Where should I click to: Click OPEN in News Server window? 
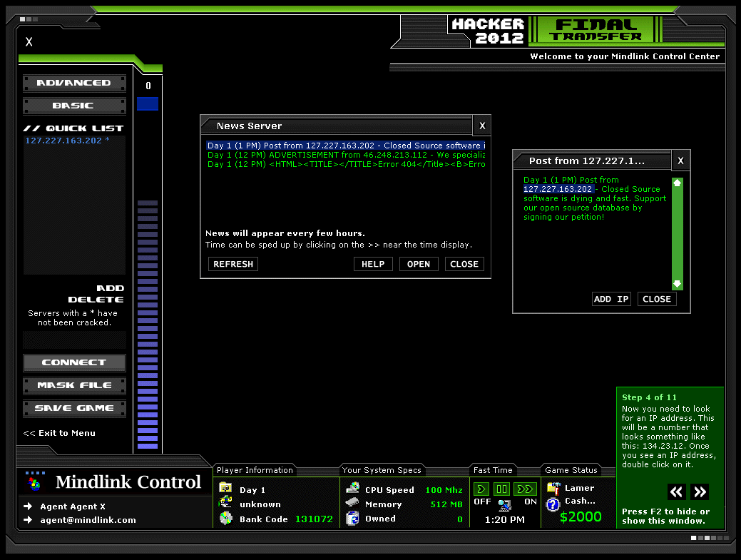pyautogui.click(x=419, y=264)
